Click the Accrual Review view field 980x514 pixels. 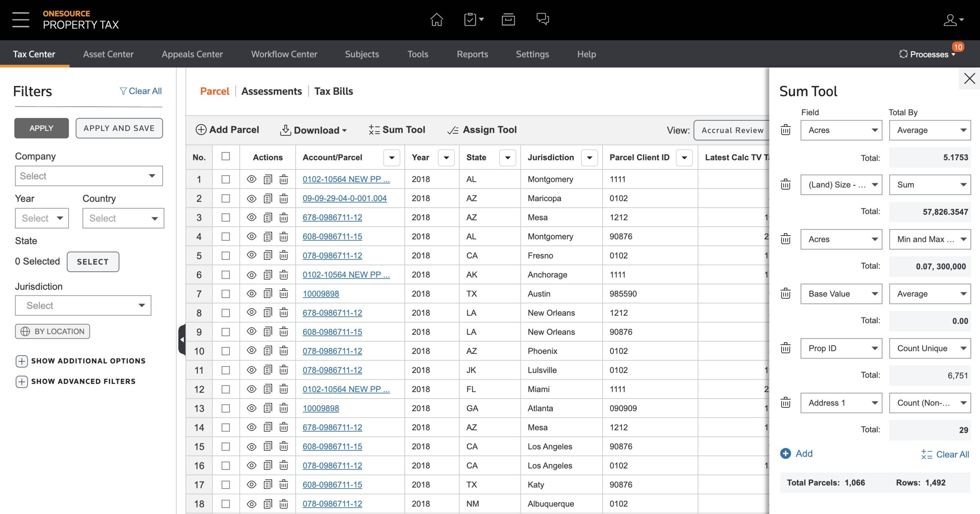pos(731,130)
